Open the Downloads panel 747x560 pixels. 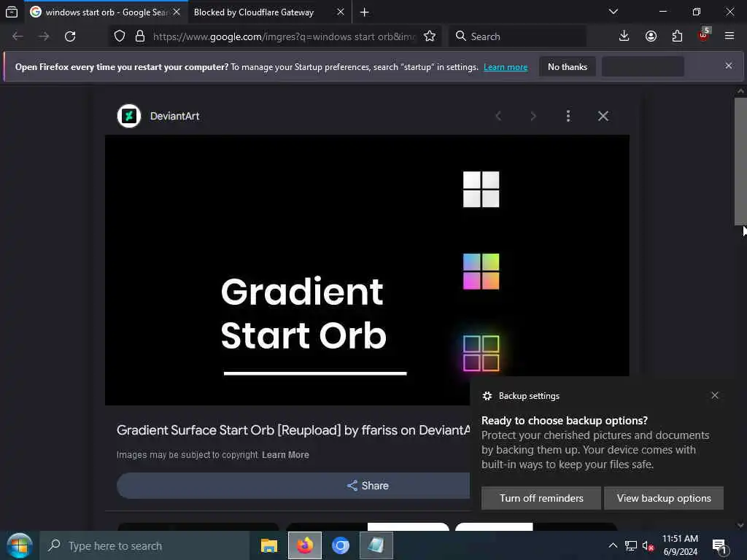click(624, 36)
